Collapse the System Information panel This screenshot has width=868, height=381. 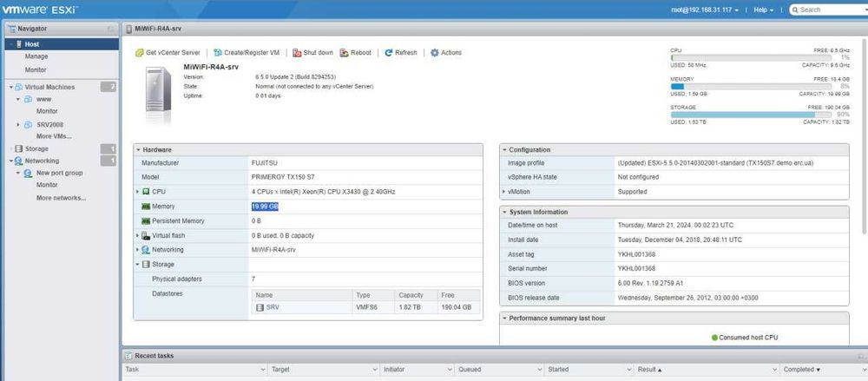click(x=504, y=212)
